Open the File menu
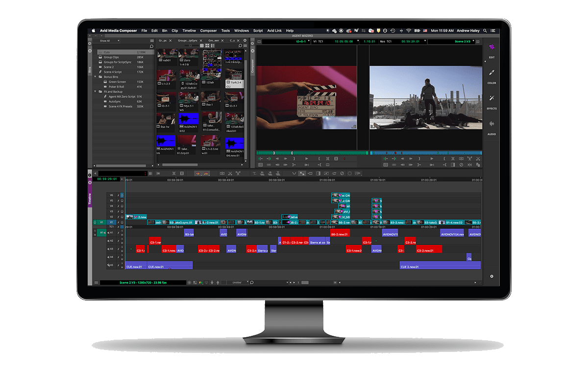The image size is (588, 373). (x=144, y=30)
